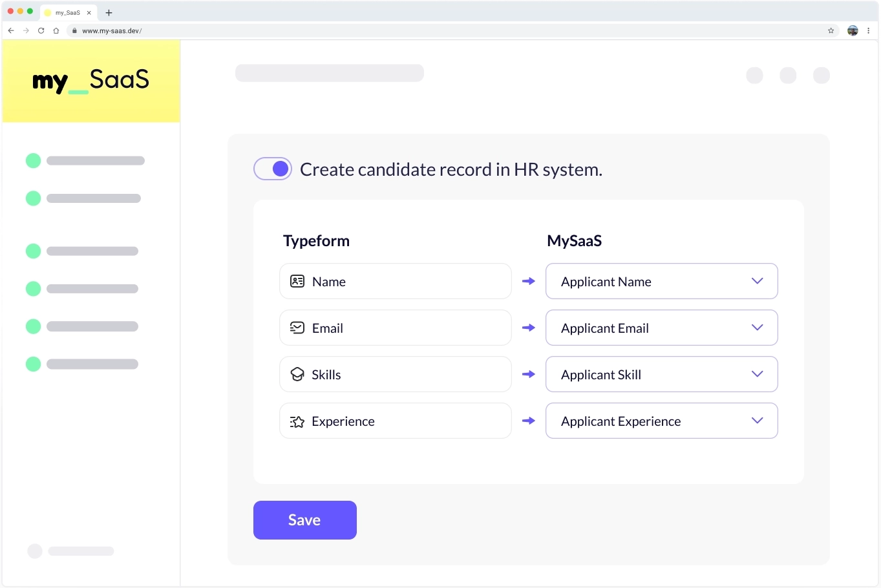Bookmark page with star icon
881x588 pixels.
click(x=831, y=30)
